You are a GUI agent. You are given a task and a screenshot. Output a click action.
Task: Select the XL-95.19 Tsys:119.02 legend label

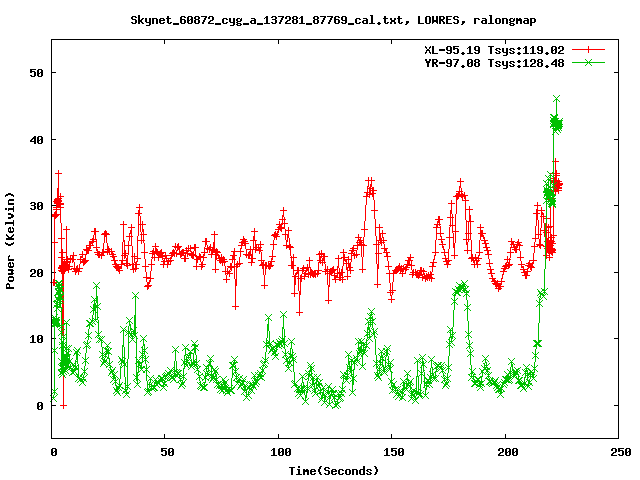(x=494, y=50)
